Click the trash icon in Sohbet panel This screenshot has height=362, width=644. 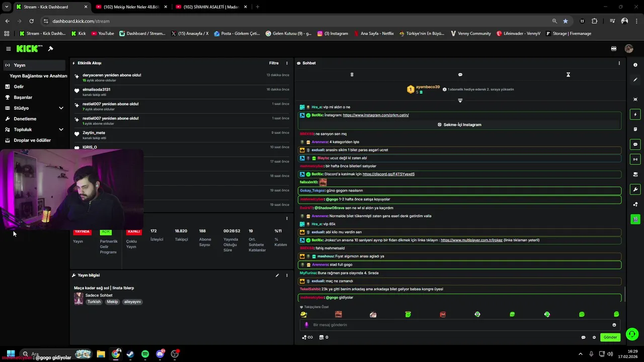(x=352, y=74)
